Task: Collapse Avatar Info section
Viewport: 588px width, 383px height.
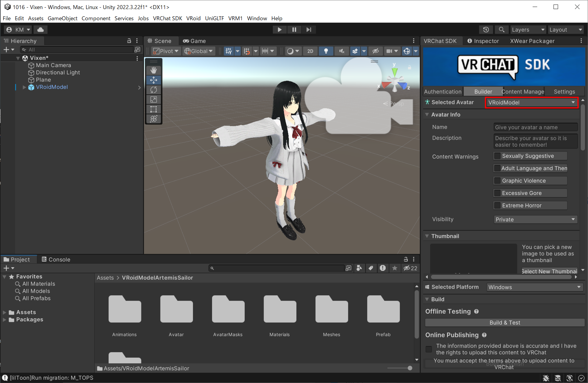Action: point(427,115)
